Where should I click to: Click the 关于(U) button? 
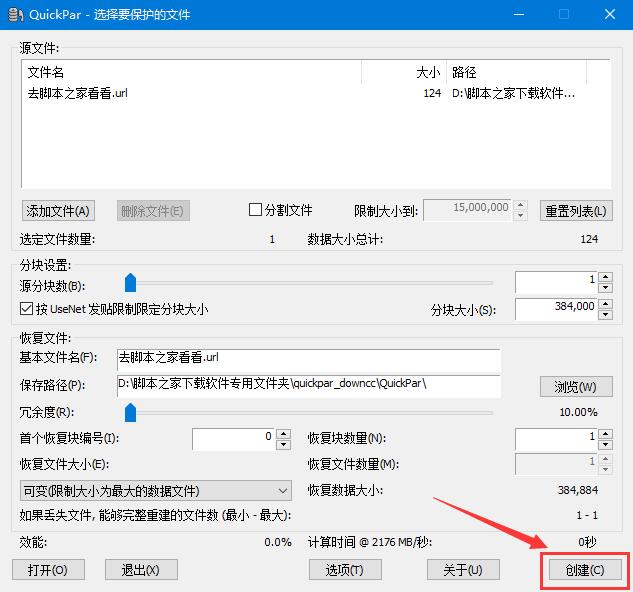click(463, 570)
